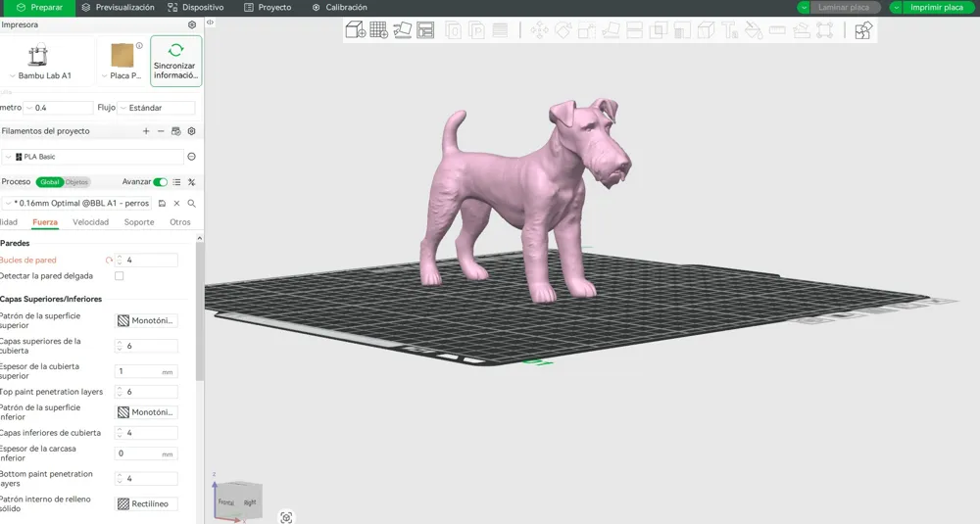The width and height of the screenshot is (980, 524).
Task: Click the Imprimir placa button
Action: pos(936,8)
